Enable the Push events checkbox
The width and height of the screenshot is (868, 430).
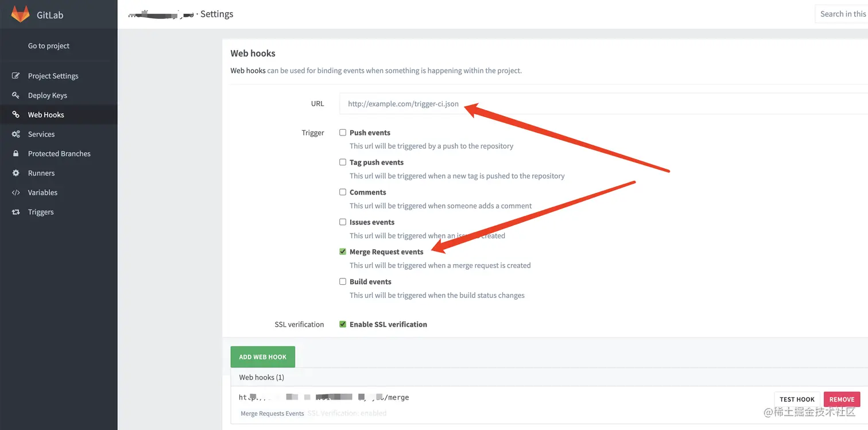tap(343, 132)
